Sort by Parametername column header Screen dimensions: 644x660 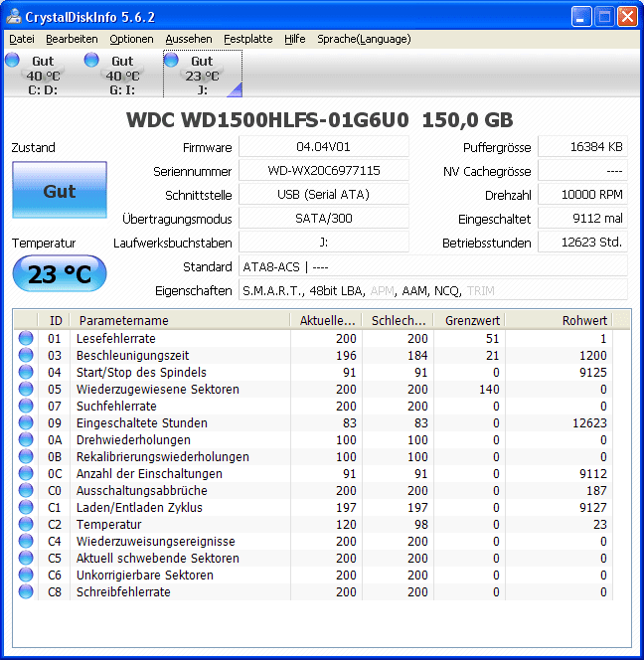pyautogui.click(x=181, y=321)
